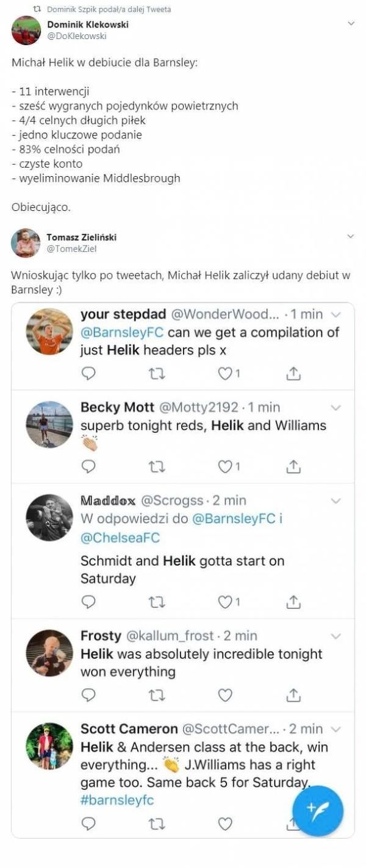Open dropdown arrow on Becky Mott's tweet
Image resolution: width=366 pixels, height=868 pixels.
point(335,407)
